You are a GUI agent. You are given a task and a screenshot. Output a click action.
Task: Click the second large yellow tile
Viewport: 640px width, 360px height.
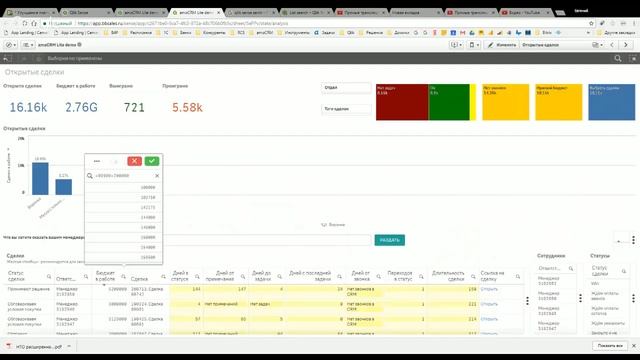[x=559, y=102]
